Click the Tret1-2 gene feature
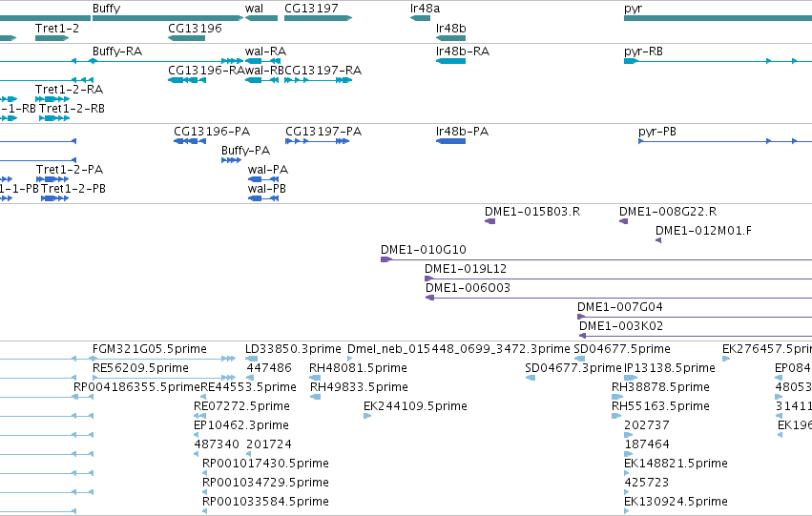812x516 pixels. (52, 38)
